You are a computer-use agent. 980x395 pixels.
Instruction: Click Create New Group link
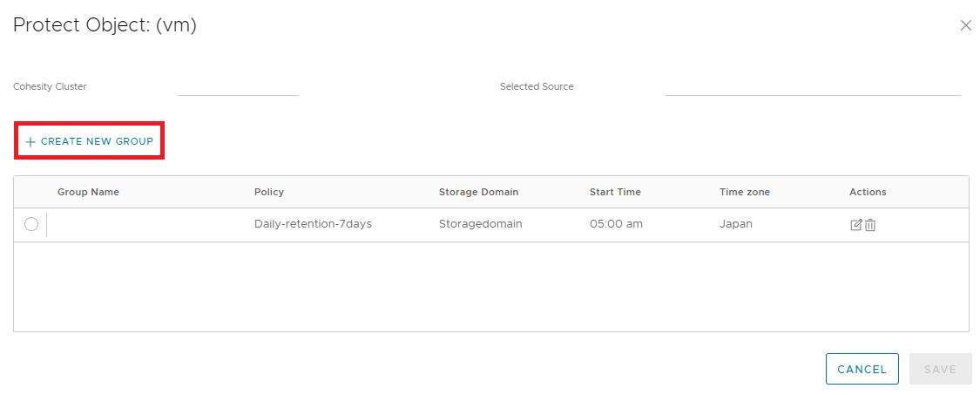click(89, 141)
